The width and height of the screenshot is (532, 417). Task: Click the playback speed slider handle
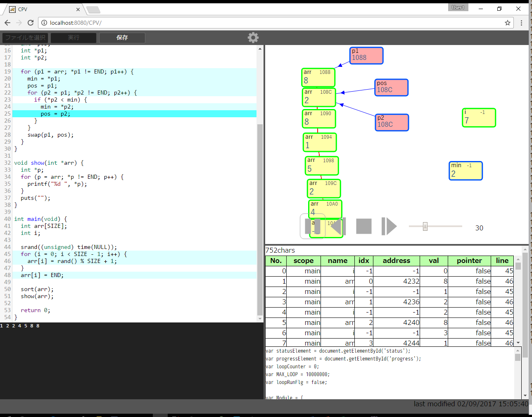(425, 226)
